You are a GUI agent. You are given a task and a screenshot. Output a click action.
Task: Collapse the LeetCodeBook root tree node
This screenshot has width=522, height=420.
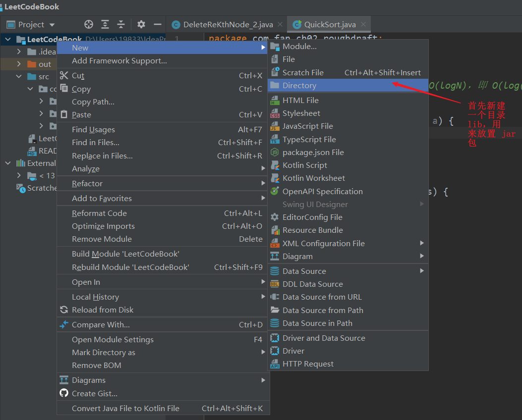pos(8,39)
